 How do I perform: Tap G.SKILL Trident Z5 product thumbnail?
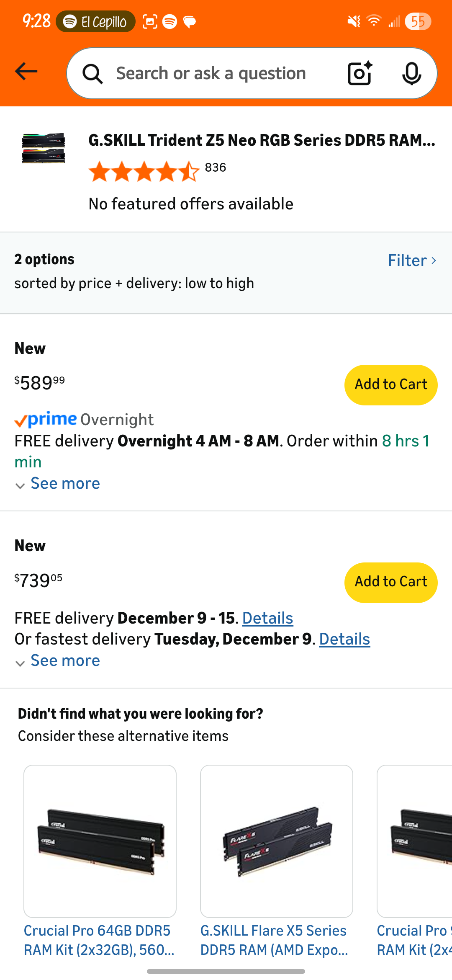tap(44, 148)
